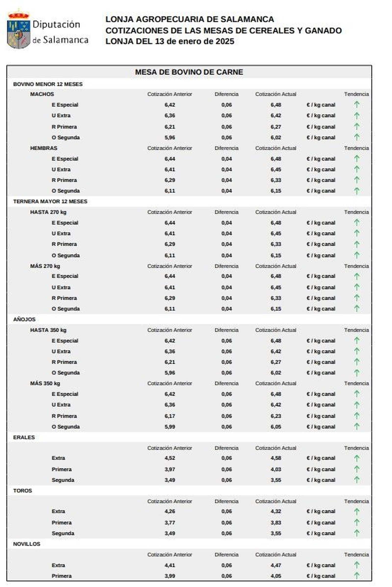Click the trend arrow for Erales Primera
The image size is (392, 587).
pos(356,469)
